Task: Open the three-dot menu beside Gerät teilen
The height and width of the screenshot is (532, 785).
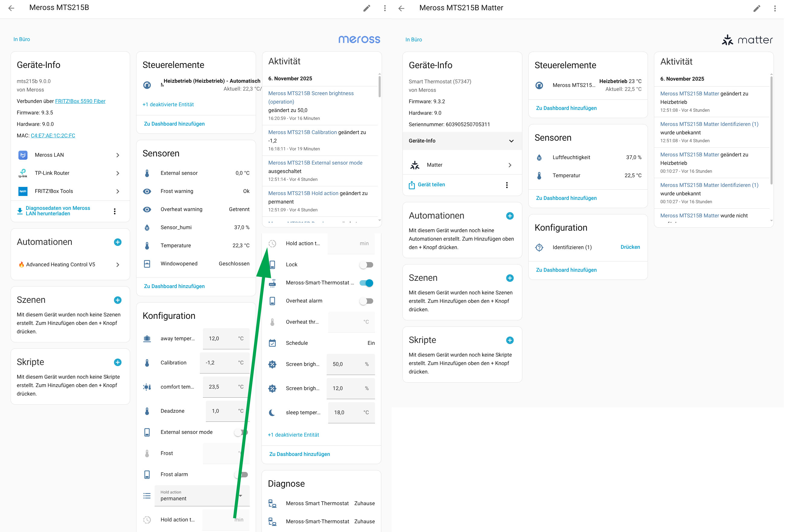Action: click(x=506, y=185)
